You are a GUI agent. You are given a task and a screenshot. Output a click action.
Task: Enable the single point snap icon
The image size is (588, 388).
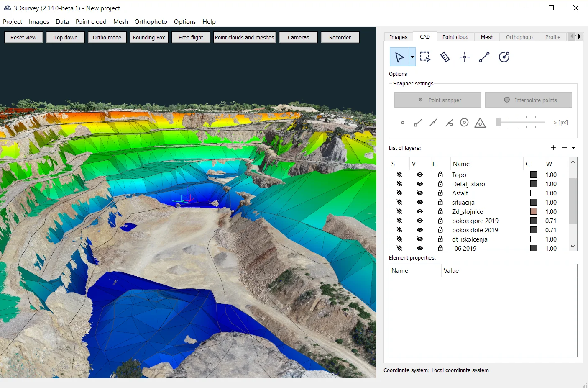tap(403, 123)
